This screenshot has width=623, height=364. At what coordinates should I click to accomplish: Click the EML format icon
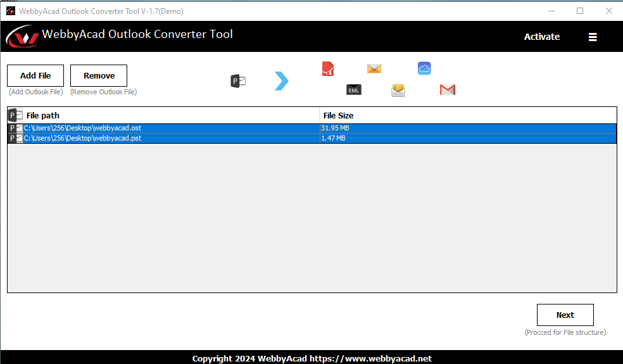click(354, 90)
